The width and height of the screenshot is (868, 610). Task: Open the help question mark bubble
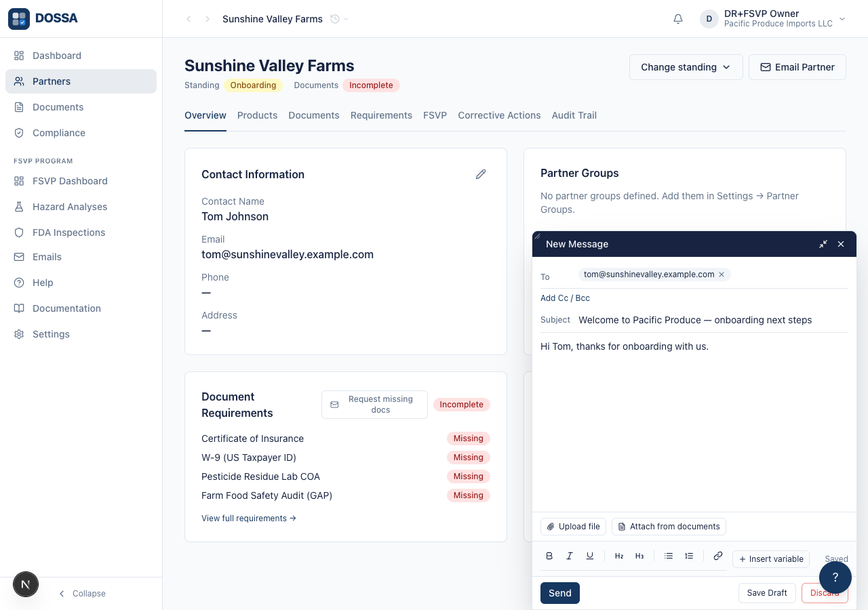pos(835,577)
